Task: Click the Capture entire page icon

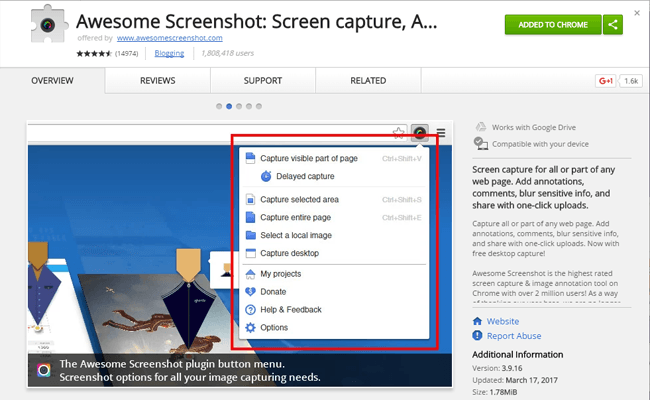Action: click(x=250, y=217)
